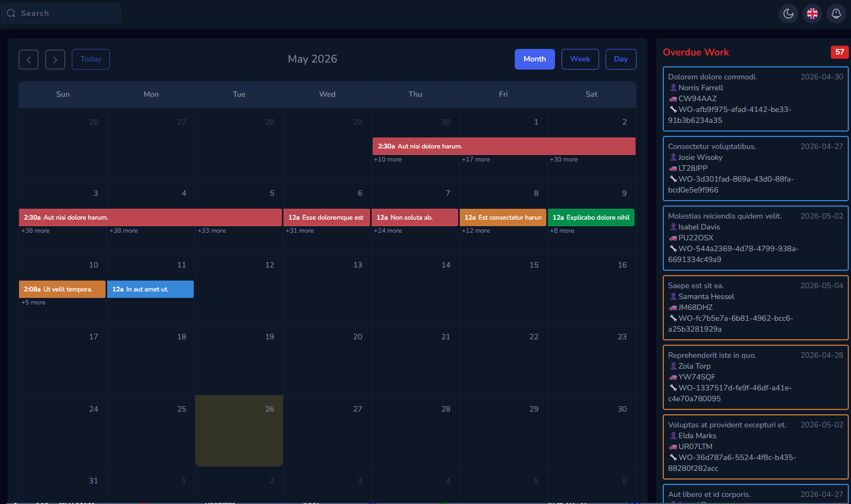The width and height of the screenshot is (851, 504).
Task: Open overdue card 'Saepe est sit ea.'
Action: [756, 308]
